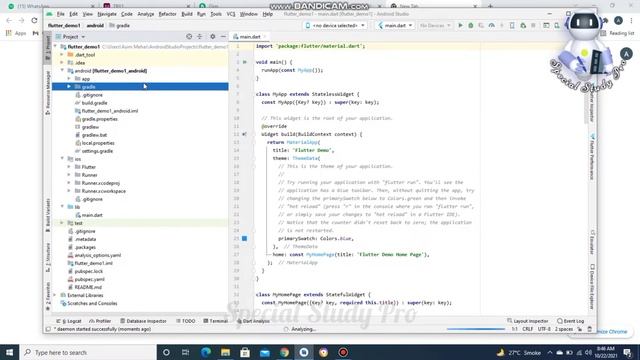Open the Refactor menu

167,14
